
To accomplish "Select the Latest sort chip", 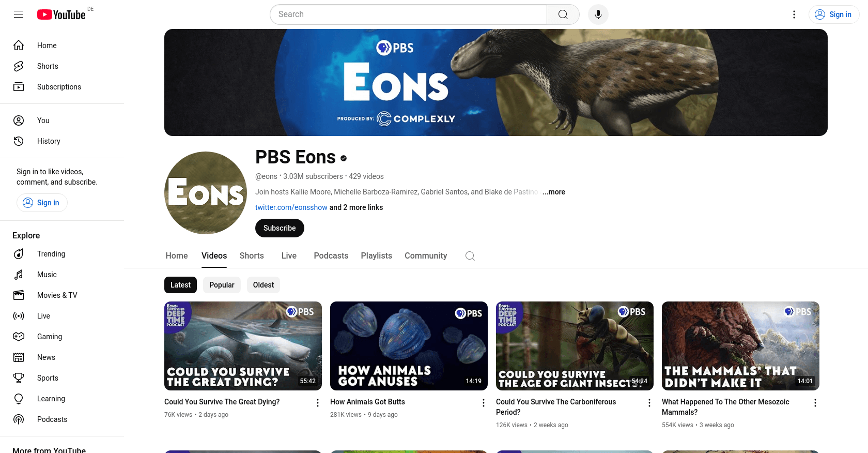I will click(180, 285).
